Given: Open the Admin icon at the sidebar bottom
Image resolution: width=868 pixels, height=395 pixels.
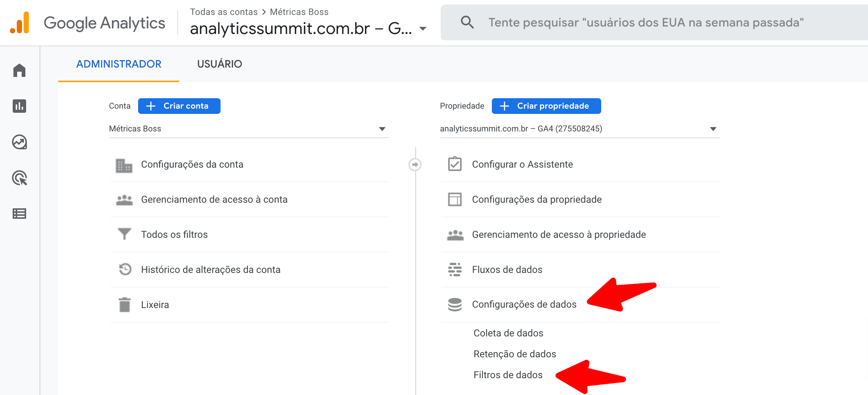Looking at the screenshot, I should click(19, 214).
